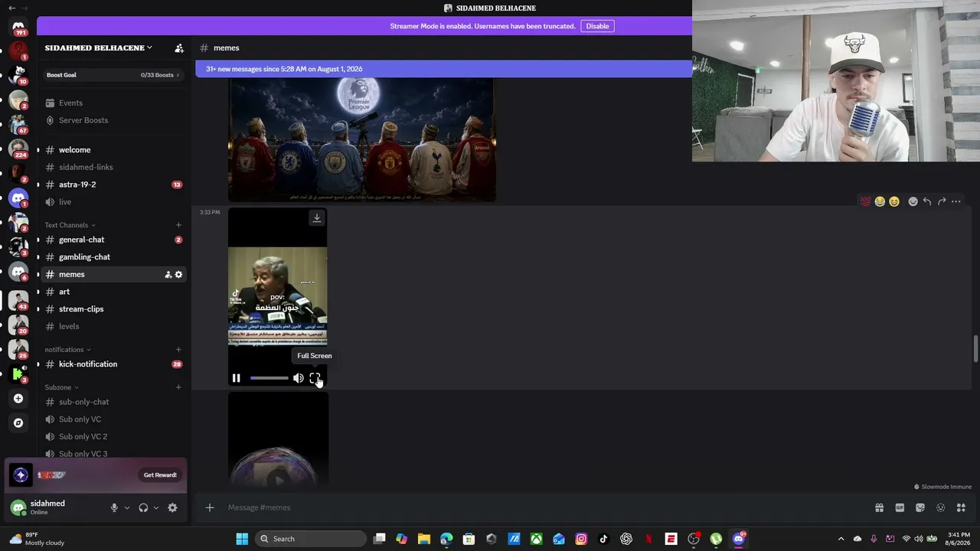Open output device options arrow beside headphones
This screenshot has width=980, height=551.
click(156, 507)
